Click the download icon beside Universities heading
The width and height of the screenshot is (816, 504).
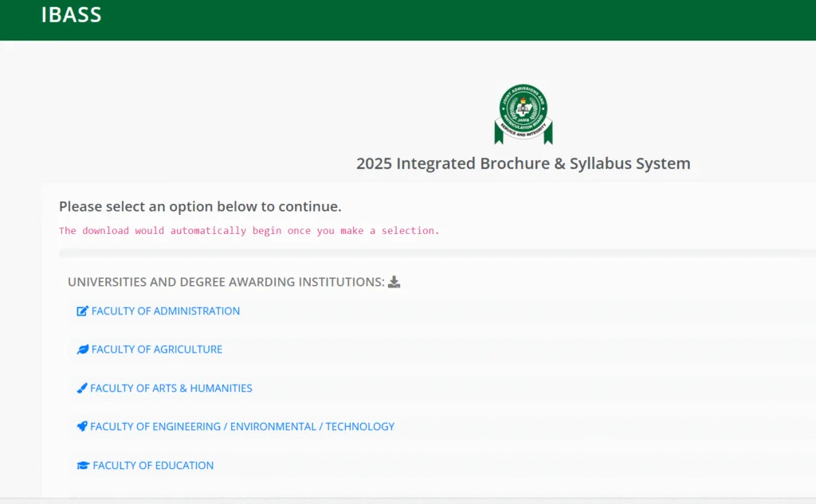[394, 282]
